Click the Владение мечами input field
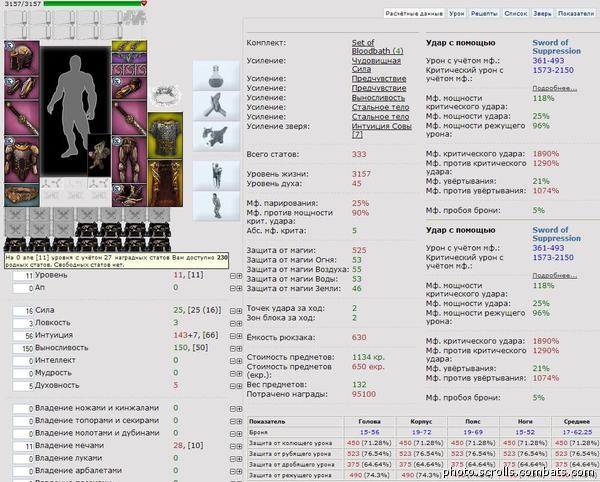600x482 pixels. (x=23, y=446)
